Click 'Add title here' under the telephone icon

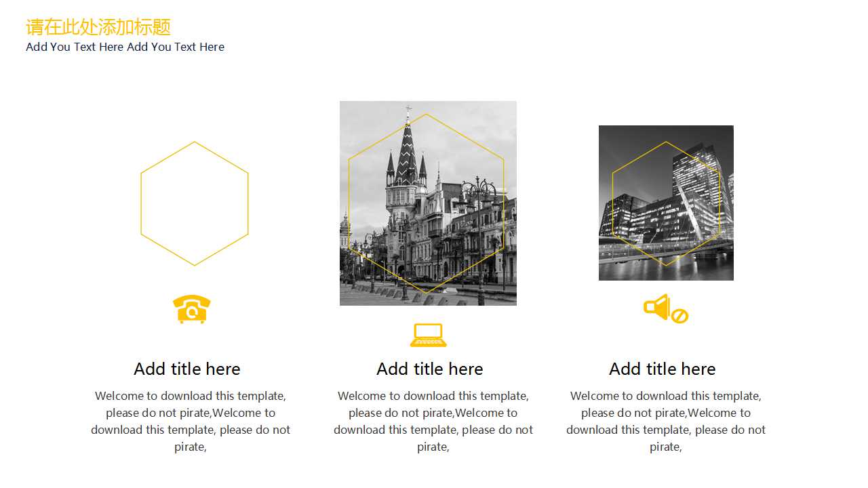[x=187, y=369]
